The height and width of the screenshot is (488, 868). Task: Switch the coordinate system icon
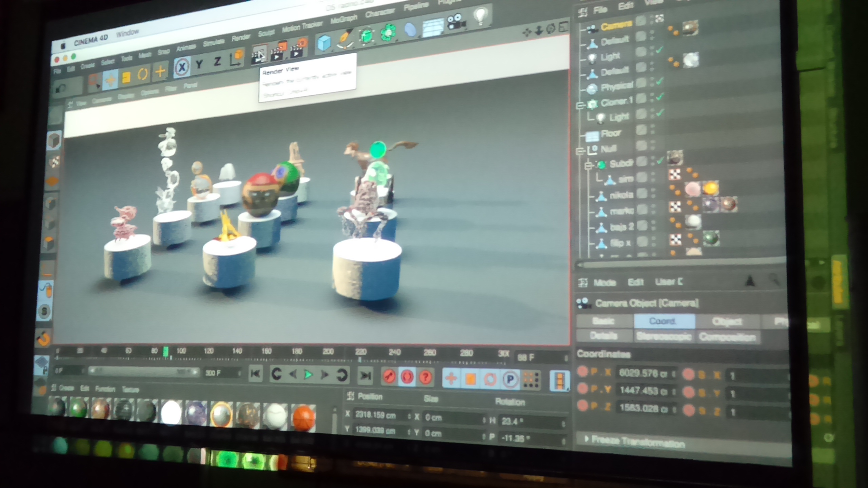pyautogui.click(x=236, y=58)
